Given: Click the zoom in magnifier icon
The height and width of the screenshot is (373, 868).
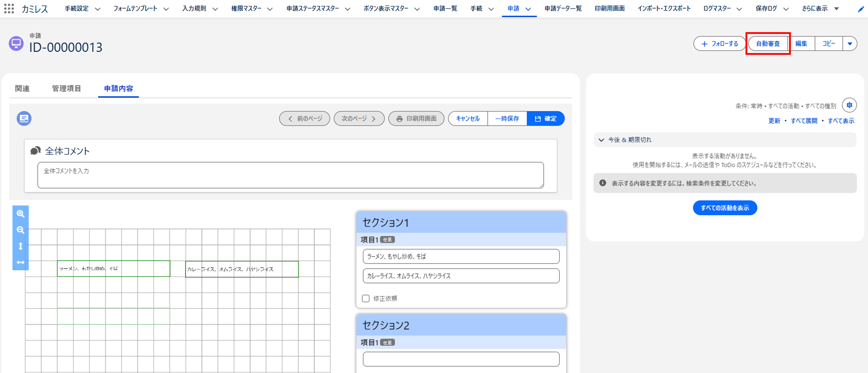Looking at the screenshot, I should 21,214.
